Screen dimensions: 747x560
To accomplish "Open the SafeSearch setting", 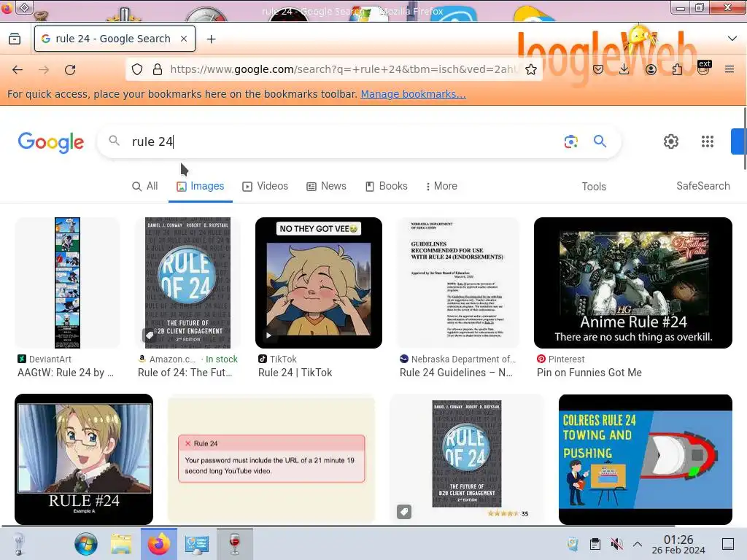I will click(x=703, y=186).
